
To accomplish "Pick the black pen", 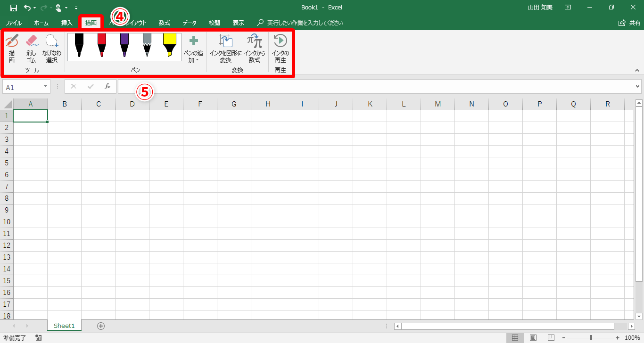I will click(79, 46).
